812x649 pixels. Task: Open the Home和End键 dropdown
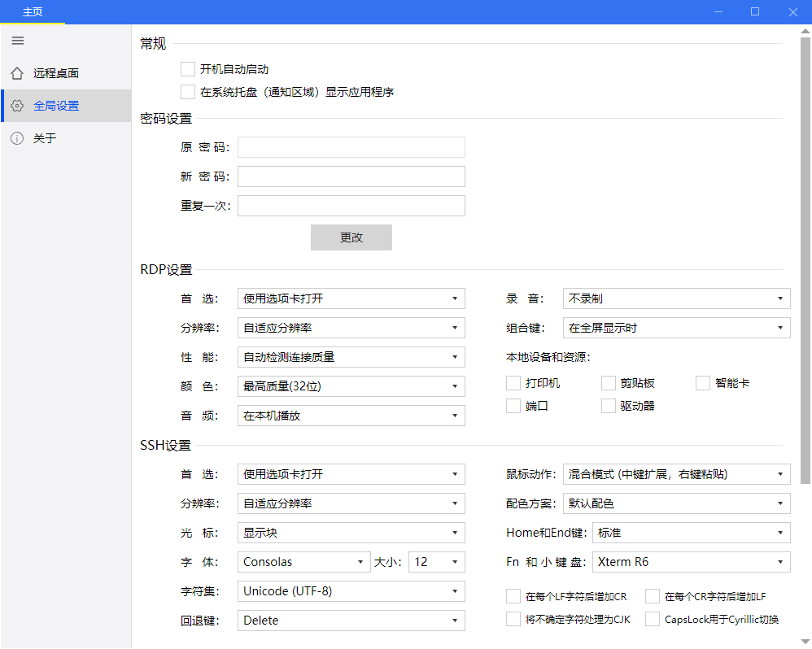pyautogui.click(x=692, y=533)
